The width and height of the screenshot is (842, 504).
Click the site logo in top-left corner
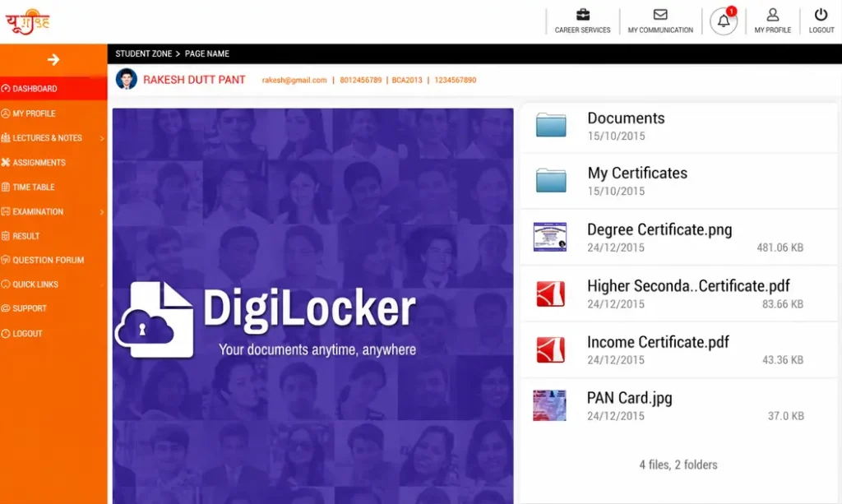coord(27,21)
